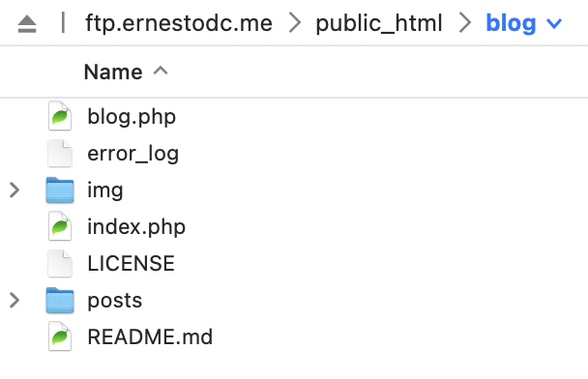Click the posts folder icon
Viewport: 588px width, 379px height.
(x=60, y=300)
